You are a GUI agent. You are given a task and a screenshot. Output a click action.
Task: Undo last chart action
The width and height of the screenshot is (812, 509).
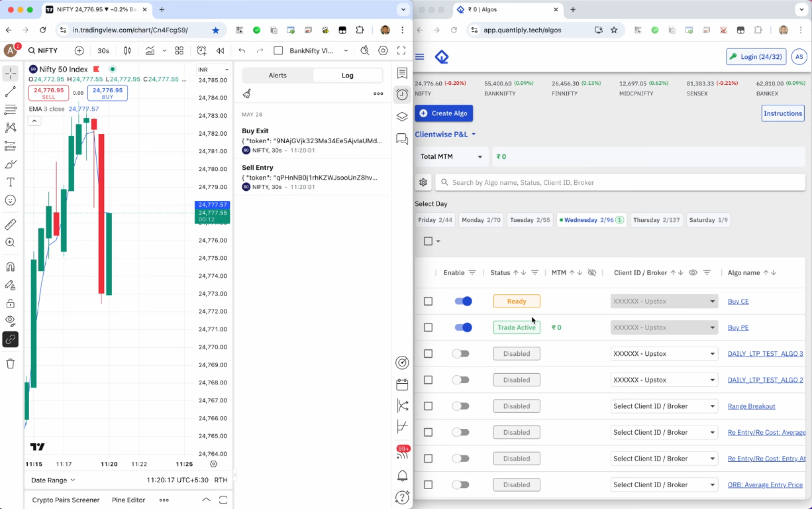242,50
